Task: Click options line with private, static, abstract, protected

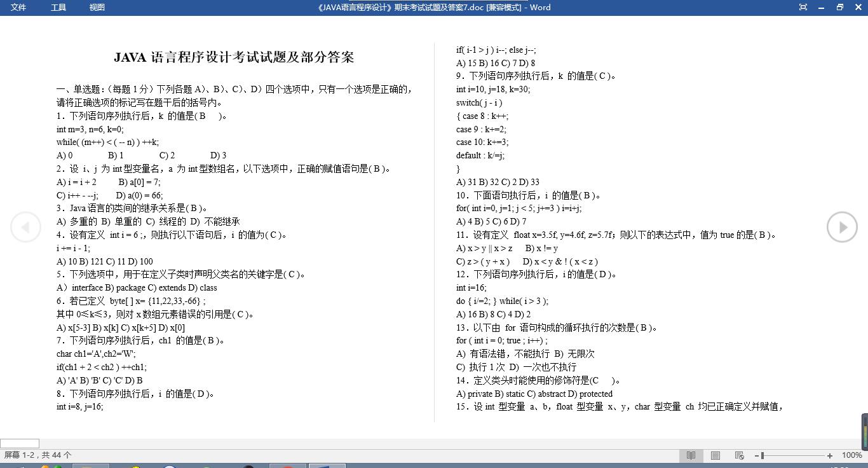Action: tap(534, 394)
